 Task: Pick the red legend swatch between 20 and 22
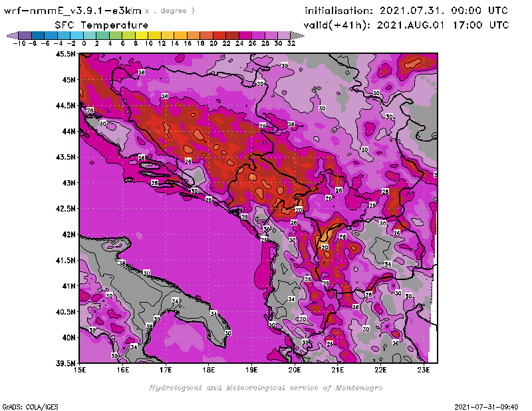[x=219, y=35]
